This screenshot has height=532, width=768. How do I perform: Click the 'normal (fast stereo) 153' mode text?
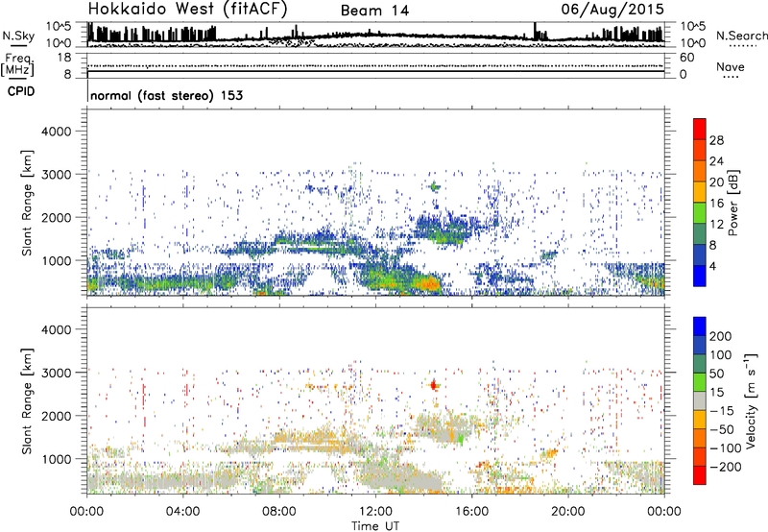[166, 95]
